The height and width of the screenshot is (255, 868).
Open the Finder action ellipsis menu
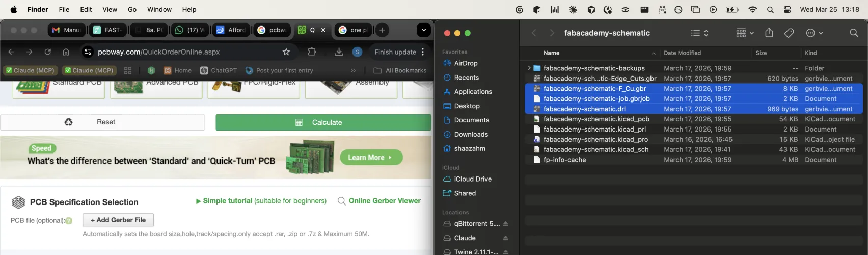(x=814, y=33)
